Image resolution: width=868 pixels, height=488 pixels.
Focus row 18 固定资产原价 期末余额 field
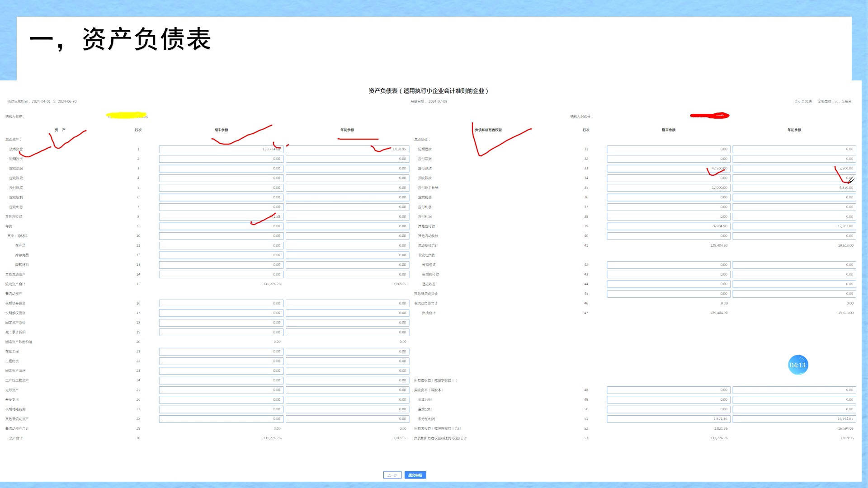[x=221, y=323]
